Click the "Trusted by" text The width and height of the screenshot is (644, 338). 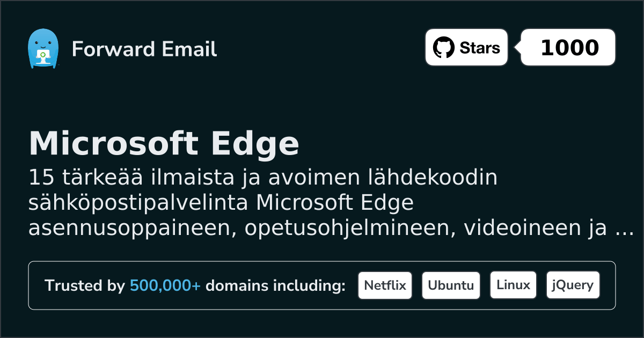point(84,286)
